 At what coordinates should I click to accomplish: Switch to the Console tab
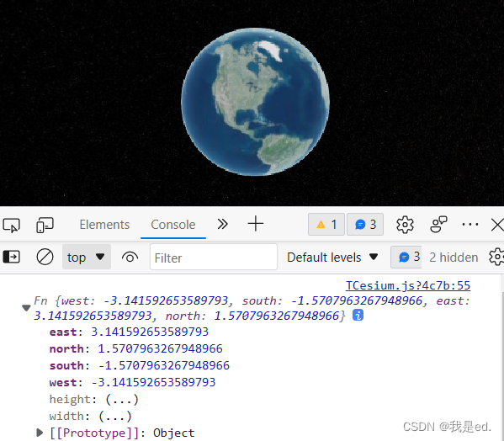tap(173, 225)
